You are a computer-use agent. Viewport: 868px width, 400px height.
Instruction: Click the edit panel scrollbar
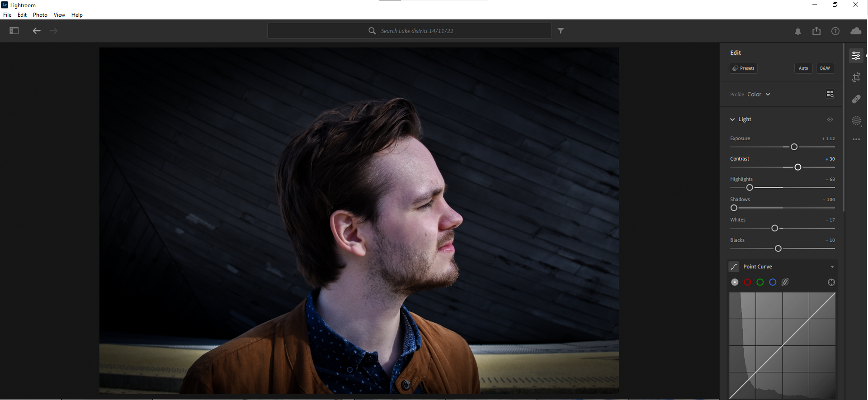coord(844,127)
